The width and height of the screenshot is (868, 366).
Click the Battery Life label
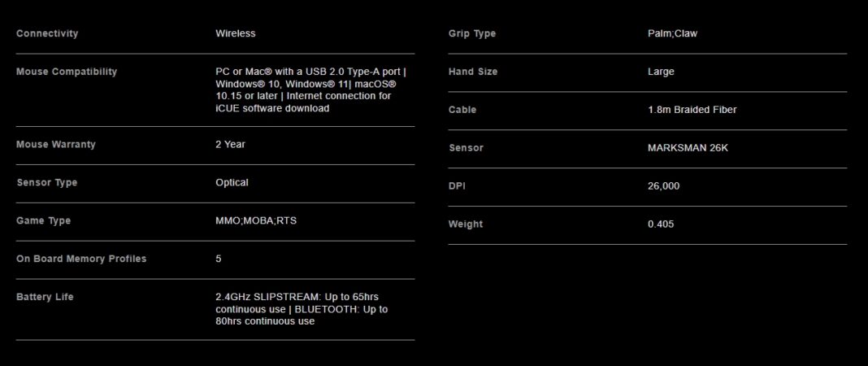pyautogui.click(x=45, y=297)
